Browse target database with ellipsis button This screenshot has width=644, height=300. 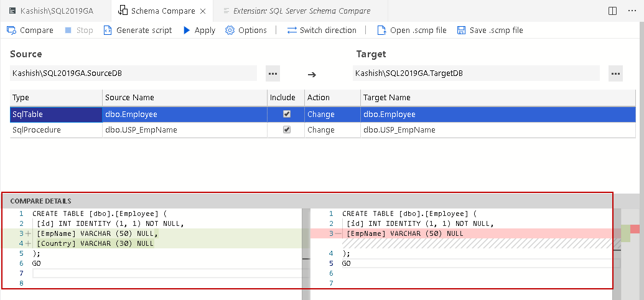(615, 73)
